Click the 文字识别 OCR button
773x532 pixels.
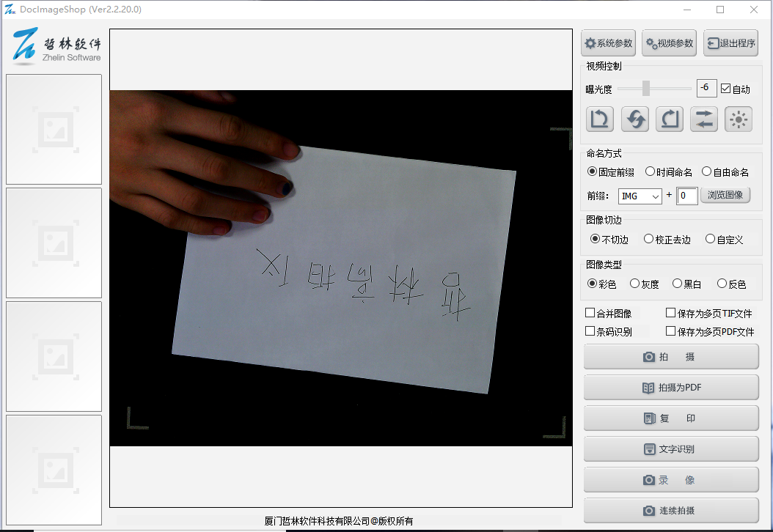(671, 449)
